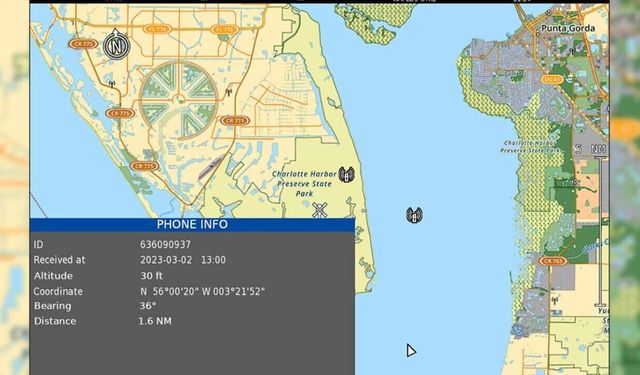Click the bearing value 36°

point(148,306)
